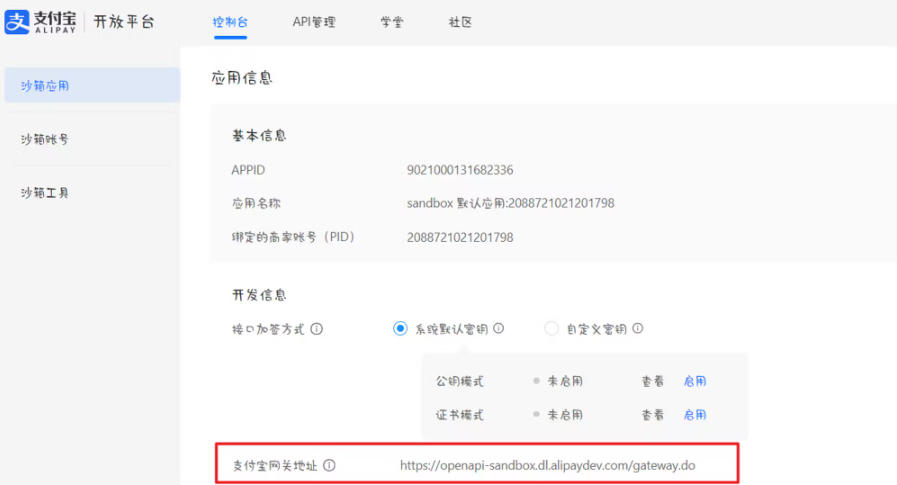The image size is (897, 485).
Task: Click the 未启用 status in 证书模式 row
Action: [565, 415]
